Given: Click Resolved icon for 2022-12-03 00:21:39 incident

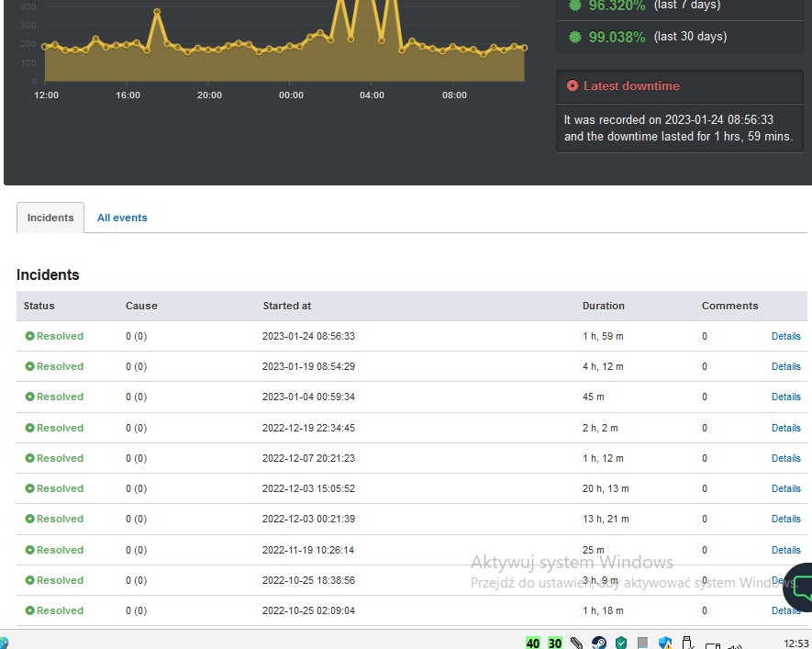Looking at the screenshot, I should tap(30, 519).
